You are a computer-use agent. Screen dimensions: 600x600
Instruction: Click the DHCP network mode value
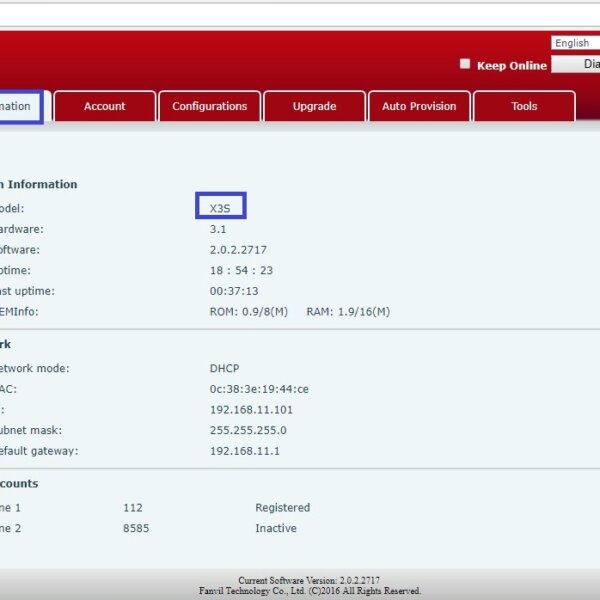[x=224, y=368]
